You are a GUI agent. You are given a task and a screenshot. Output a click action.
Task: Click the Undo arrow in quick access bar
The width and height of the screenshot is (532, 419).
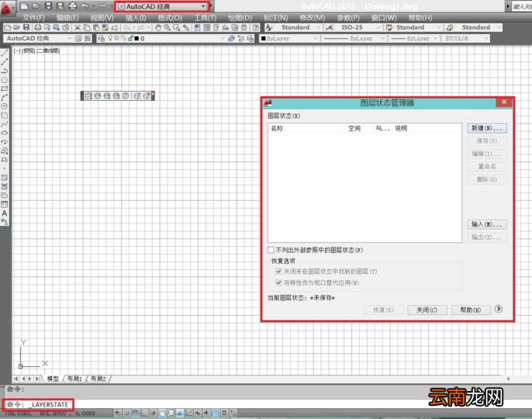click(85, 5)
